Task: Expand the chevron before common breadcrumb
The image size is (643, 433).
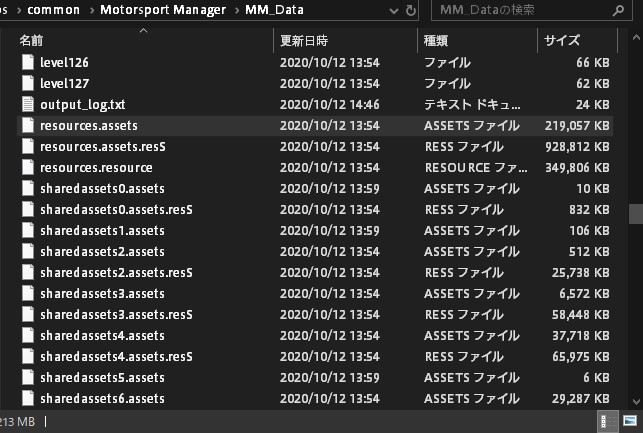Action: [x=19, y=10]
